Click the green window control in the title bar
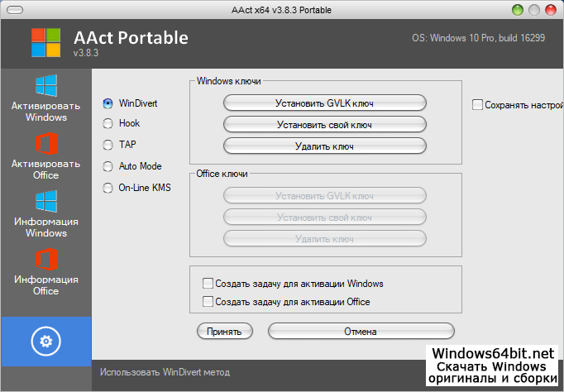The image size is (564, 392). point(518,11)
